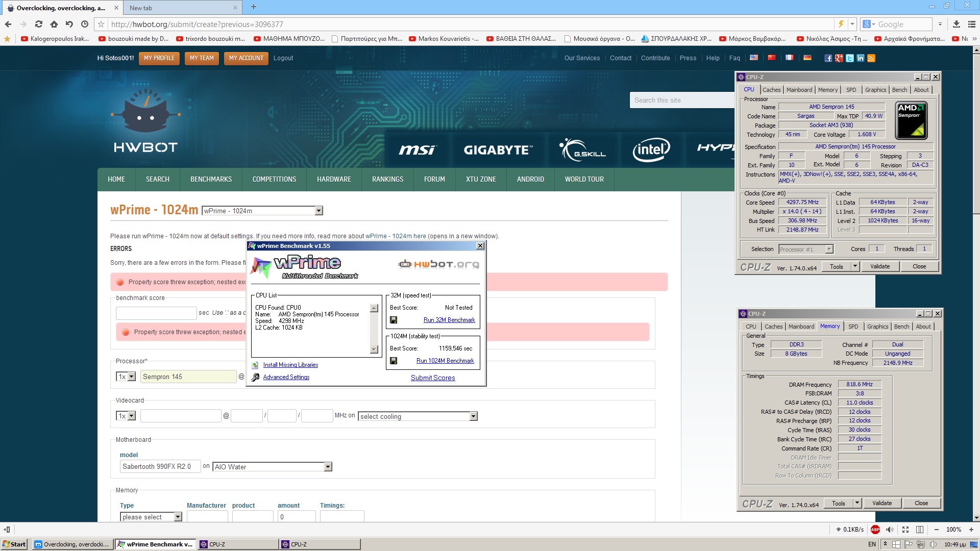The width and height of the screenshot is (980, 551).
Task: Open the videocard select cooling dropdown
Action: coord(473,416)
